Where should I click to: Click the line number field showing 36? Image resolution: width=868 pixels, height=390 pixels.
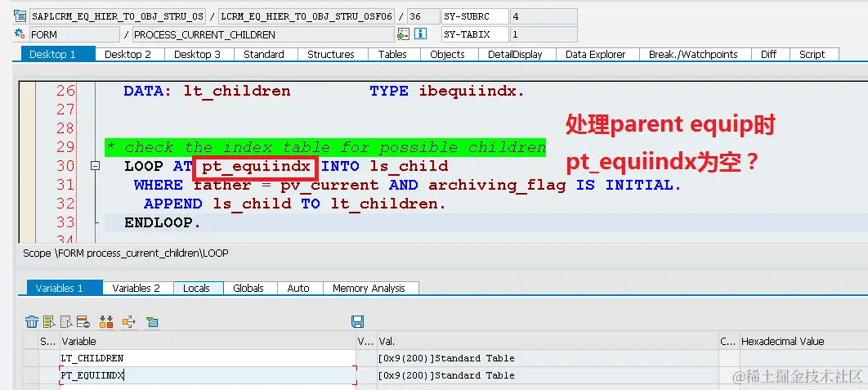click(x=423, y=16)
